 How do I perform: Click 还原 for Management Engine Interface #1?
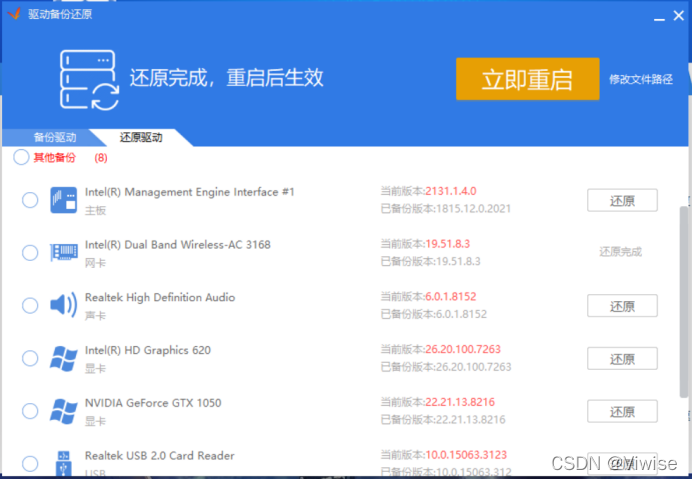(x=622, y=200)
